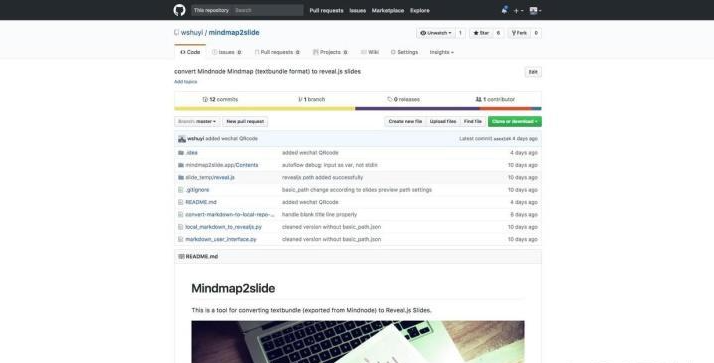Open Explore in top navigation
This screenshot has height=363, width=714.
tap(419, 10)
